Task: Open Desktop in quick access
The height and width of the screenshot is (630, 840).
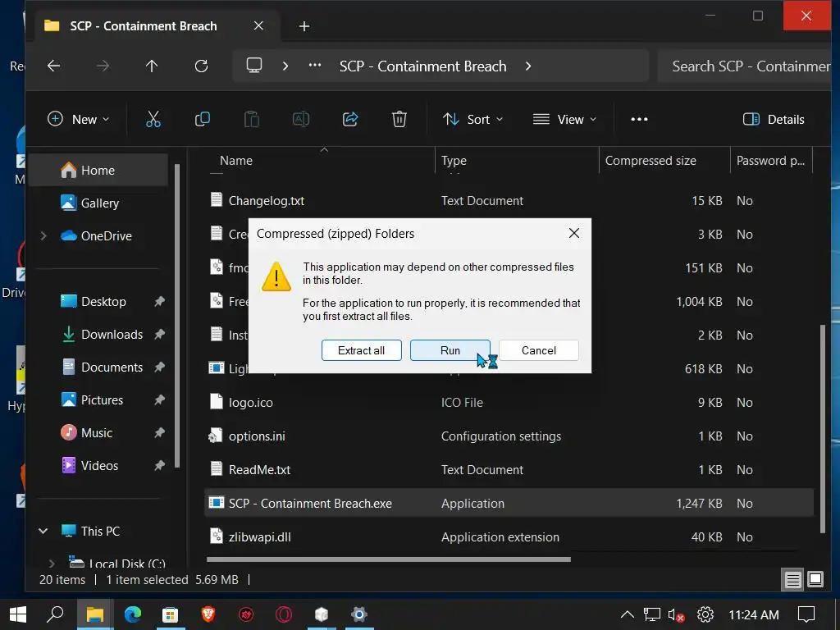Action: pos(103,302)
